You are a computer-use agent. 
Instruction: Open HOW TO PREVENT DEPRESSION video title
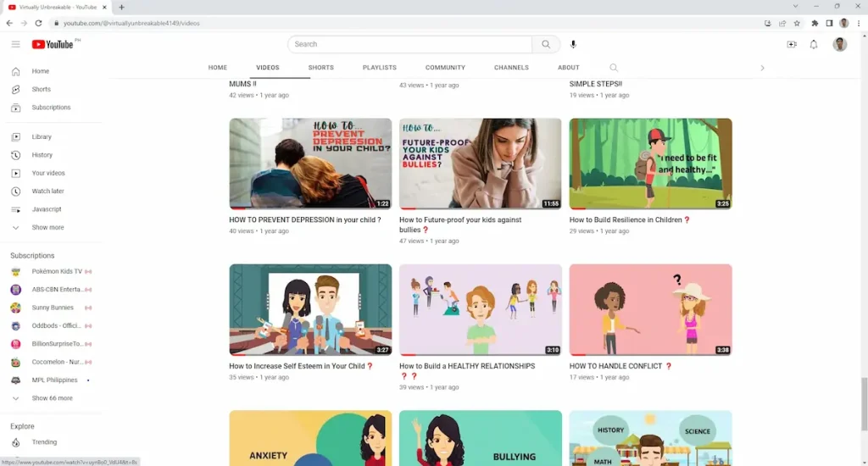pyautogui.click(x=305, y=219)
